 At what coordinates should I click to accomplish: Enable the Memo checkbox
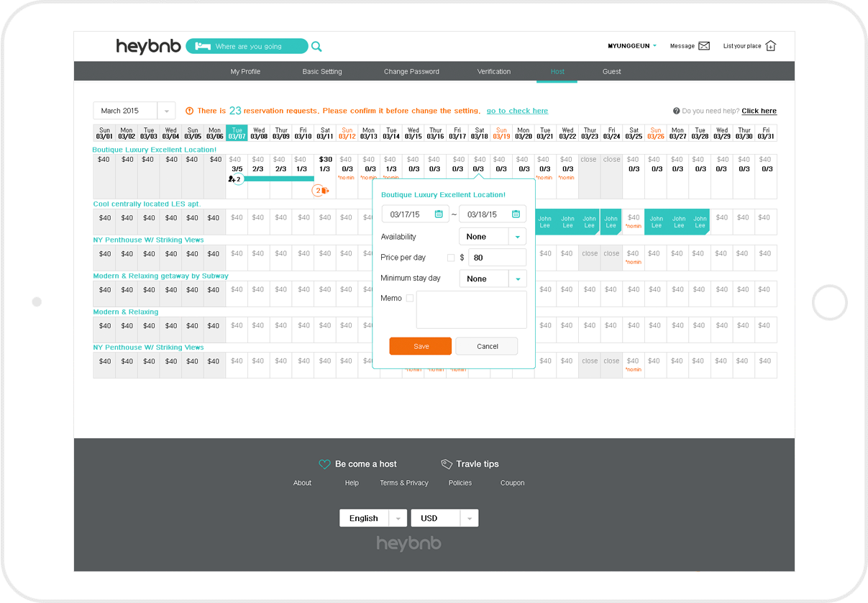(x=410, y=298)
